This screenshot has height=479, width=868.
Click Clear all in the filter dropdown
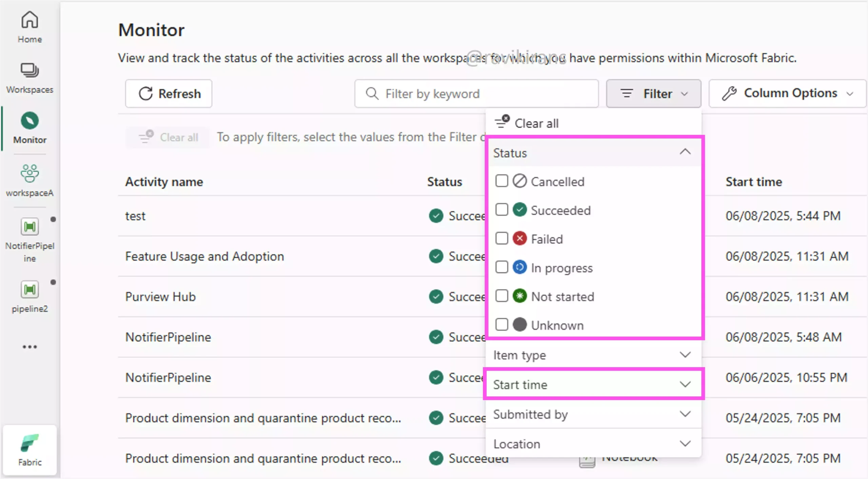click(527, 123)
